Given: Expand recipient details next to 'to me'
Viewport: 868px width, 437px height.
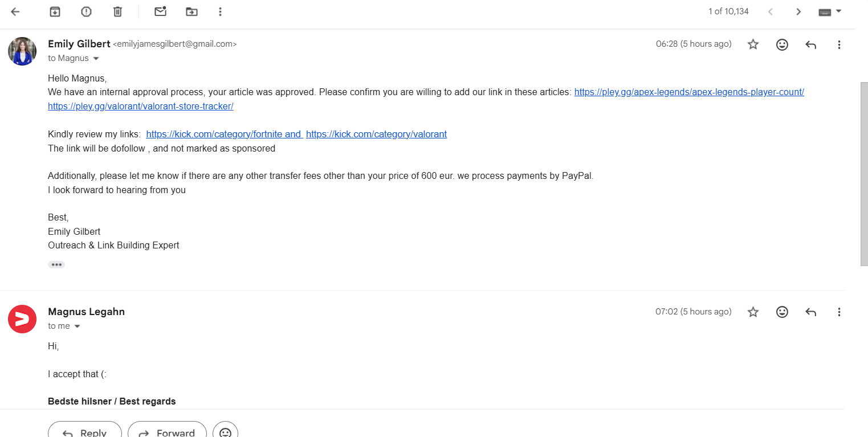Looking at the screenshot, I should click(x=78, y=326).
